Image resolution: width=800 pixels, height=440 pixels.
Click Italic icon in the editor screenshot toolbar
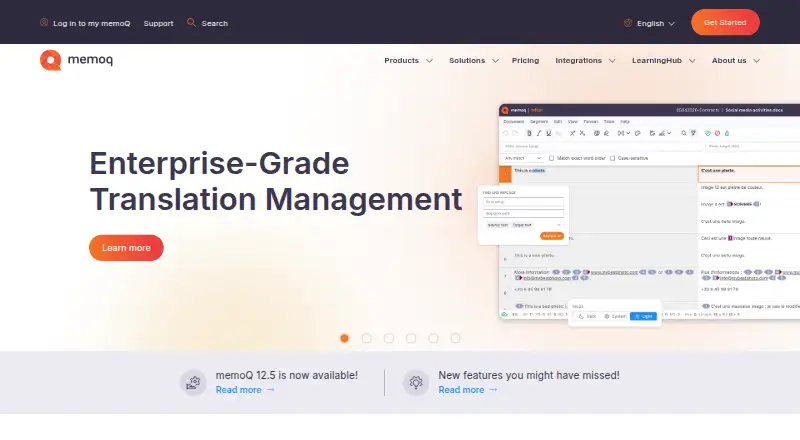539,133
